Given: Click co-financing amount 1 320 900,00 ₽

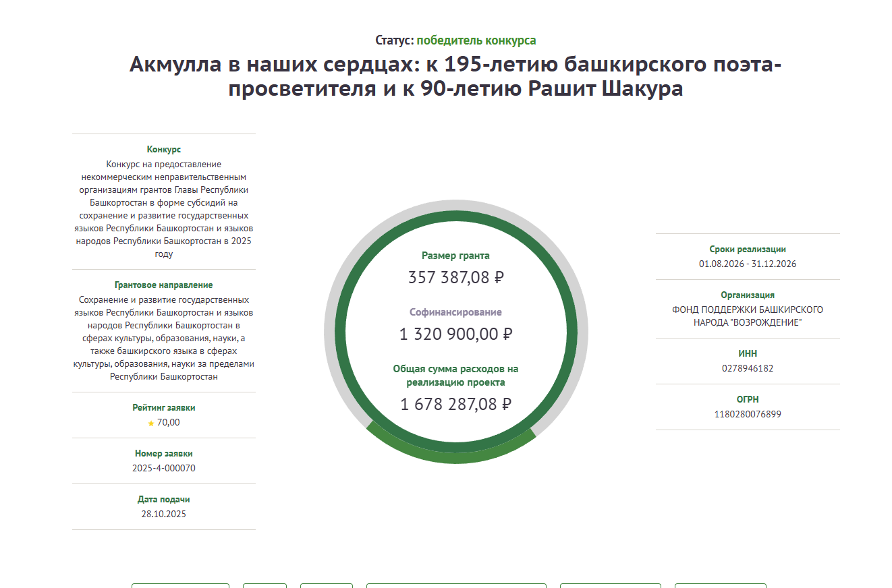Looking at the screenshot, I should (455, 334).
